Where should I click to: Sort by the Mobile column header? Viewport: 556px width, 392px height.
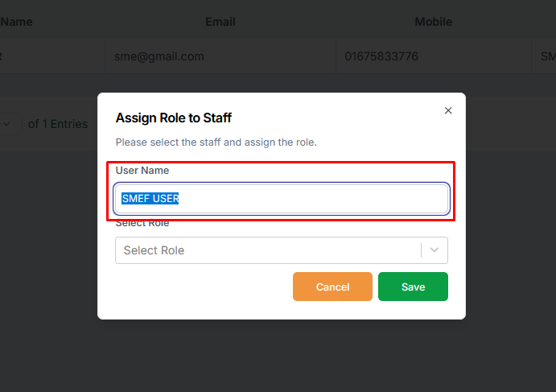click(x=434, y=22)
